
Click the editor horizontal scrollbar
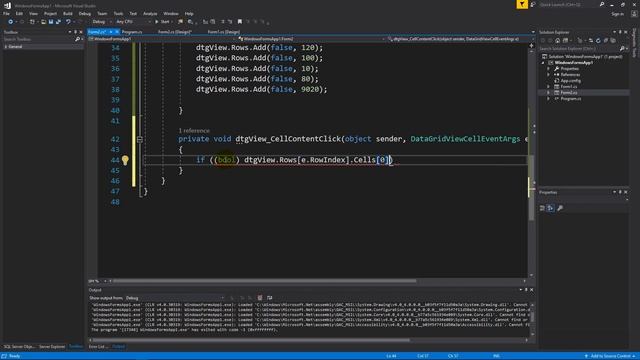(x=265, y=281)
